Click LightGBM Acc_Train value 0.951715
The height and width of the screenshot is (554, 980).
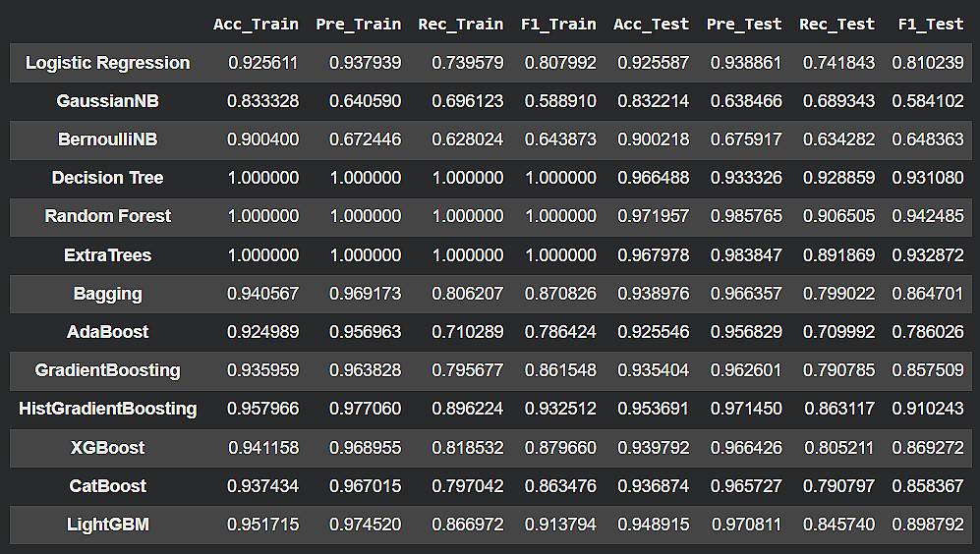[263, 525]
